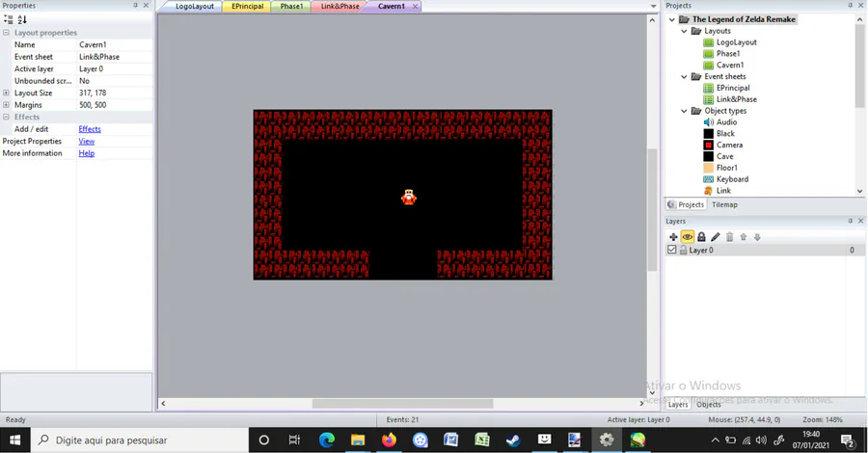Uncheck the Layer 0 visibility checkbox
This screenshot has height=453, width=868.
672,250
